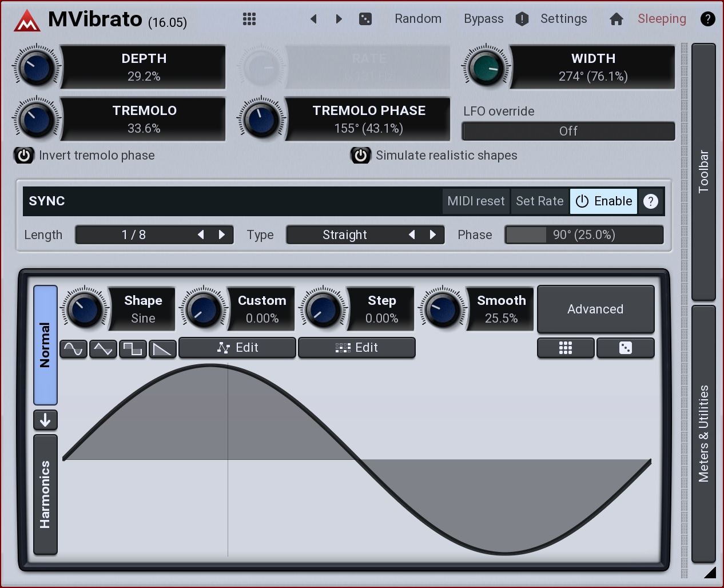Click the MIDI reset button
This screenshot has height=588, width=724.
point(476,201)
